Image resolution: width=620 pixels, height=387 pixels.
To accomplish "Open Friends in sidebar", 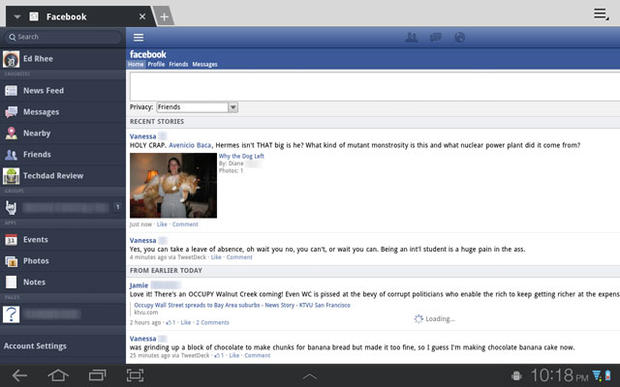I will point(63,155).
